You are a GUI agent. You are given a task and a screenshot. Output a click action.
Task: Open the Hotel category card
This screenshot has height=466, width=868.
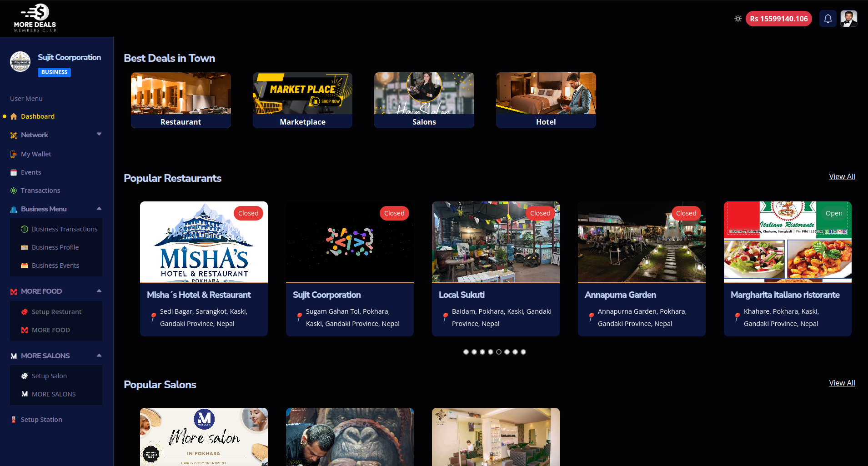546,100
